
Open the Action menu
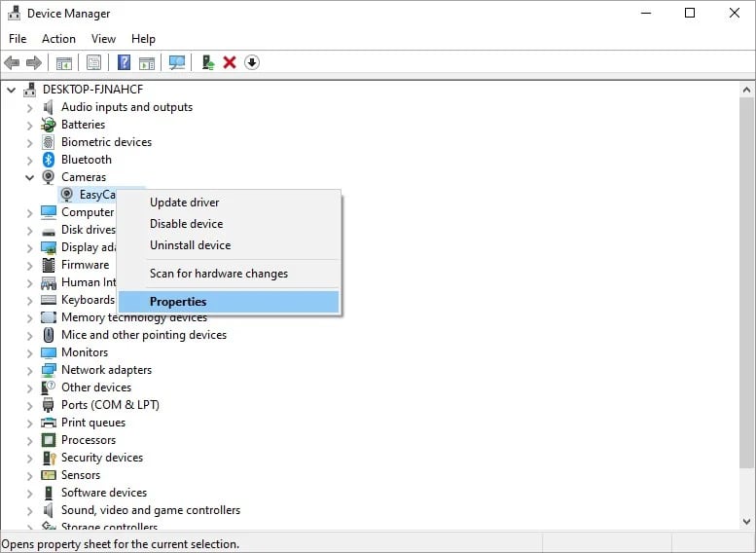[58, 39]
